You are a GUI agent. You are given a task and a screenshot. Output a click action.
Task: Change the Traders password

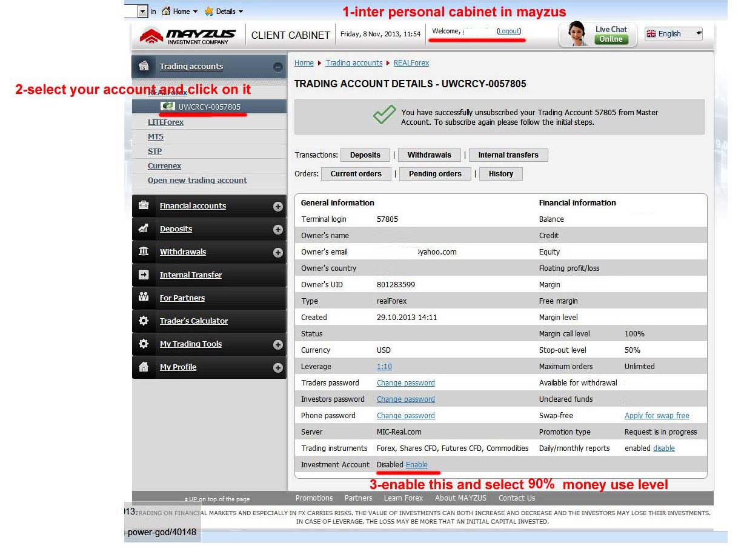coord(406,383)
